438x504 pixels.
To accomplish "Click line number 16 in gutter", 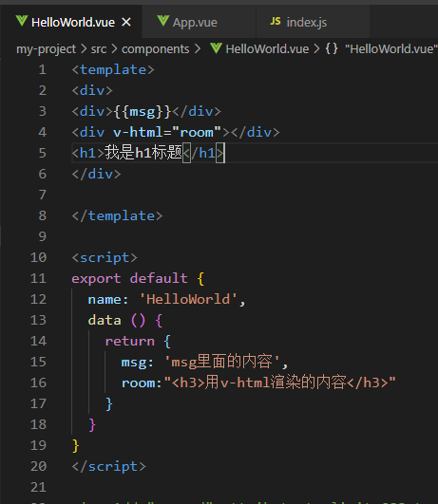I will 38,383.
